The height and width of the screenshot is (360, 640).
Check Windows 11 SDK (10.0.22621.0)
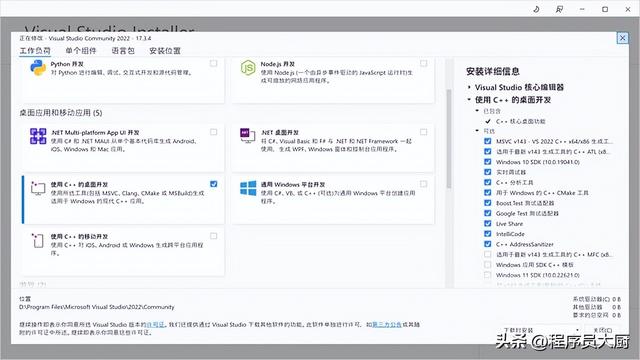487,275
